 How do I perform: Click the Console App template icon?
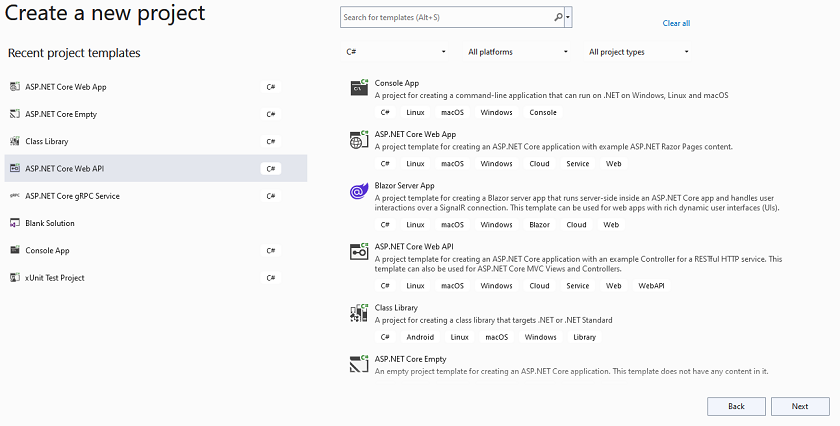[358, 89]
